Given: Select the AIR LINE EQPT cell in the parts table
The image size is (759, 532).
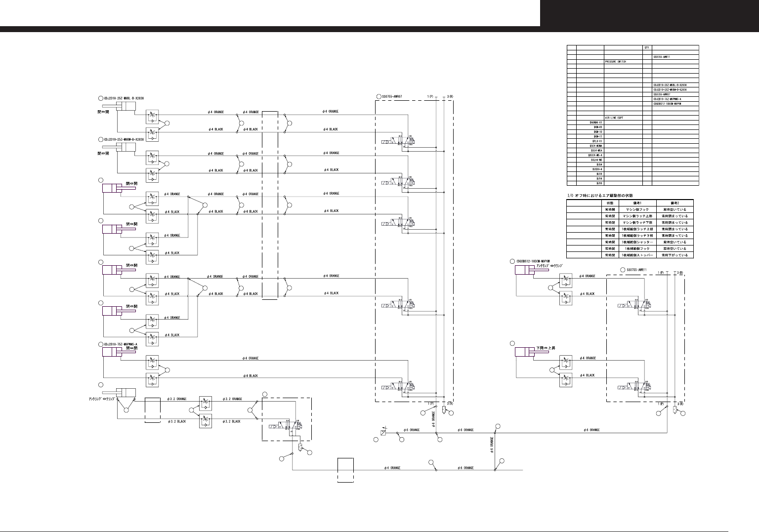Looking at the screenshot, I should click(623, 118).
